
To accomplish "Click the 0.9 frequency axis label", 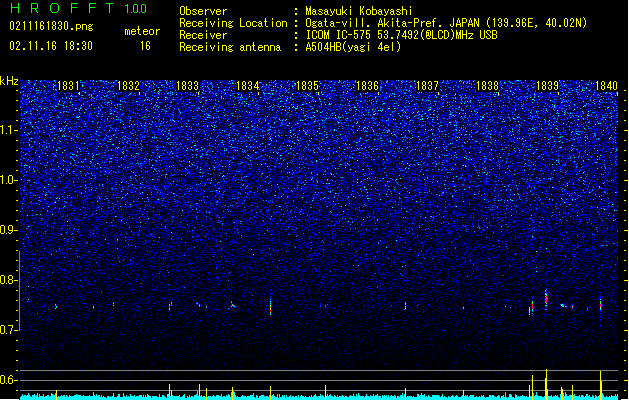I will point(9,230).
